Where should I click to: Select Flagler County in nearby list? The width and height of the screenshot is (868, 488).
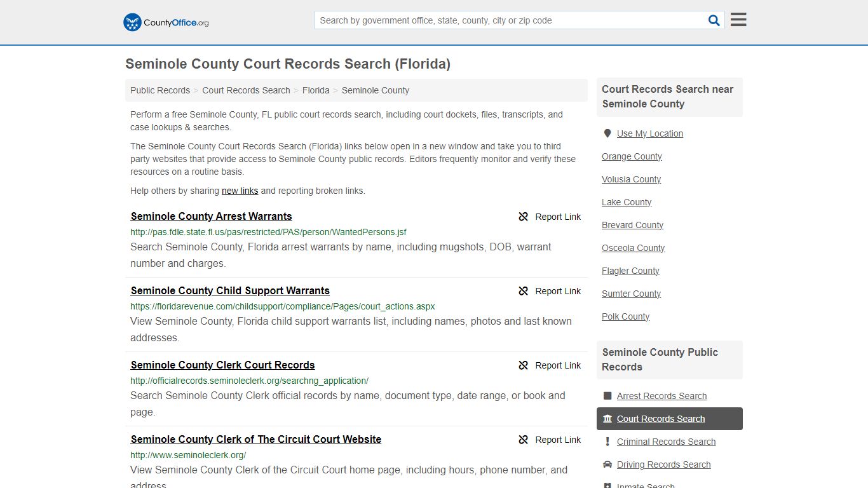pyautogui.click(x=630, y=271)
